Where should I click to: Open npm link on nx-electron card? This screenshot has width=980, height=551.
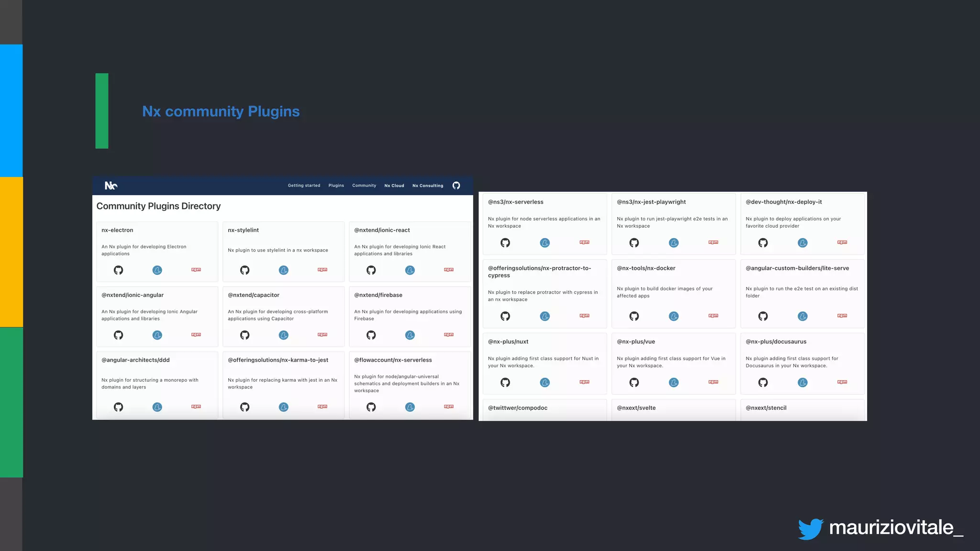(x=196, y=270)
